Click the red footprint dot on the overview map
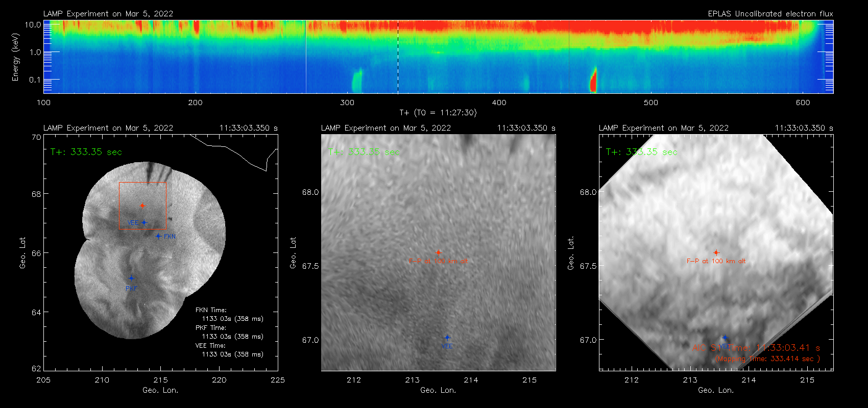The width and height of the screenshot is (868, 408). (x=142, y=206)
